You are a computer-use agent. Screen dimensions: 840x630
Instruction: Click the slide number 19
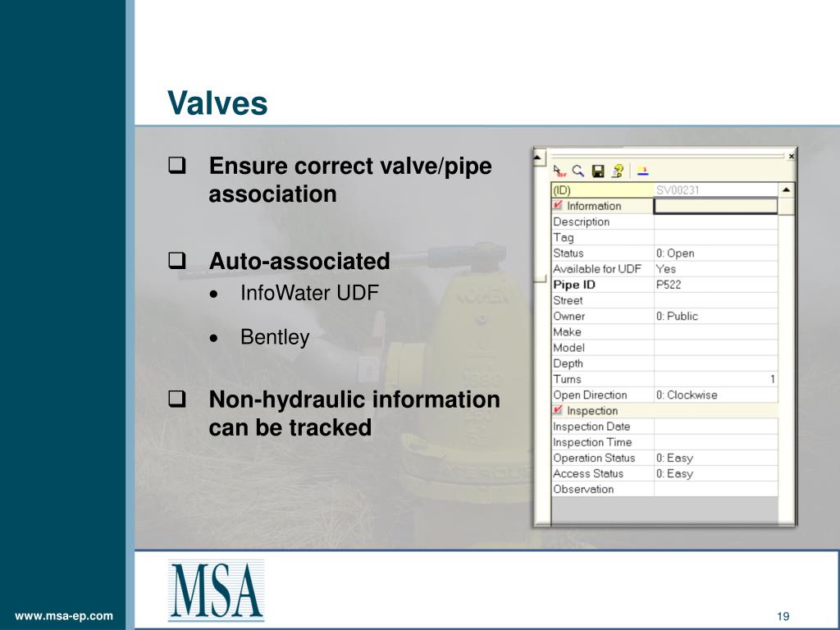point(783,616)
